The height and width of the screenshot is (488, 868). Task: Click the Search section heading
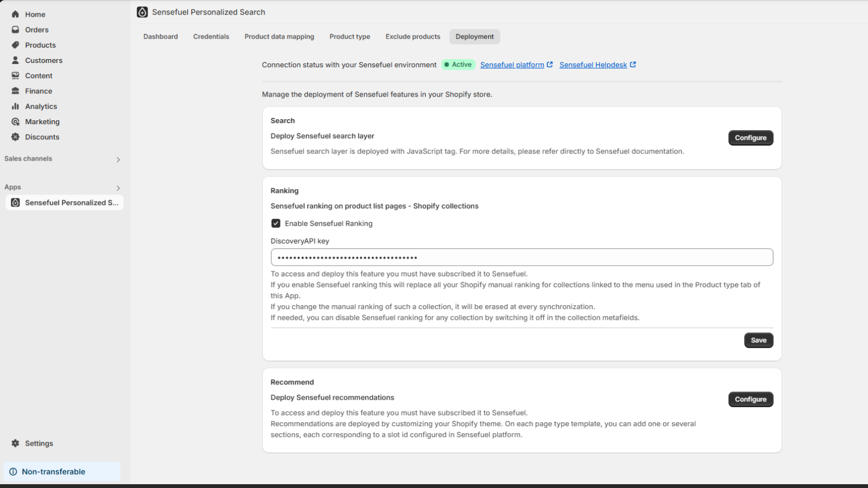(x=283, y=120)
